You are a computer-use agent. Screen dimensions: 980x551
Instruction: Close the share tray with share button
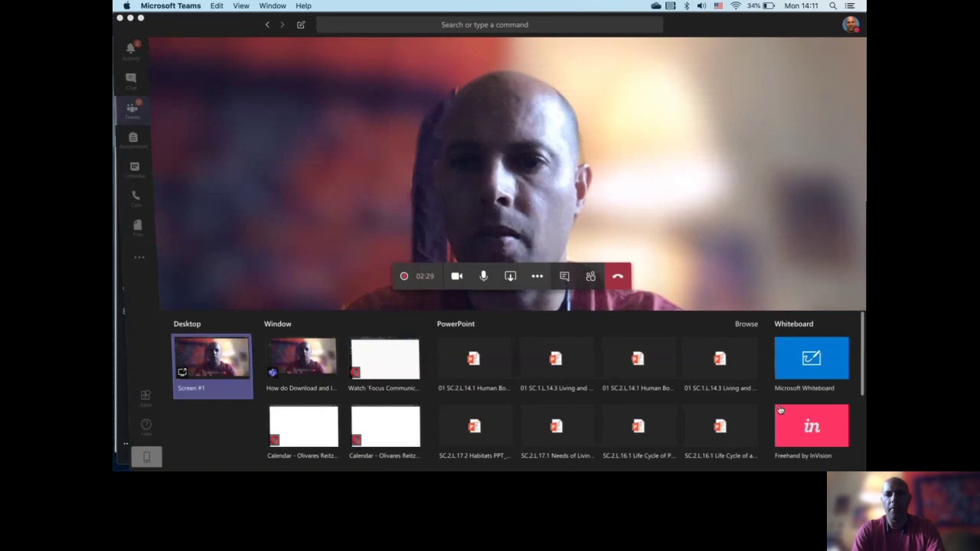coord(510,276)
